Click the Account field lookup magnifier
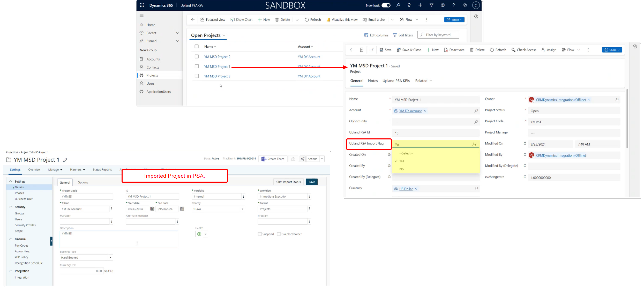The height and width of the screenshot is (290, 644). [x=476, y=111]
